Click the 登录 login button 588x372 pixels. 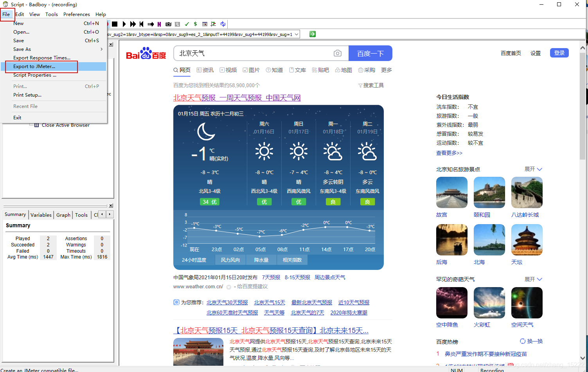[559, 53]
